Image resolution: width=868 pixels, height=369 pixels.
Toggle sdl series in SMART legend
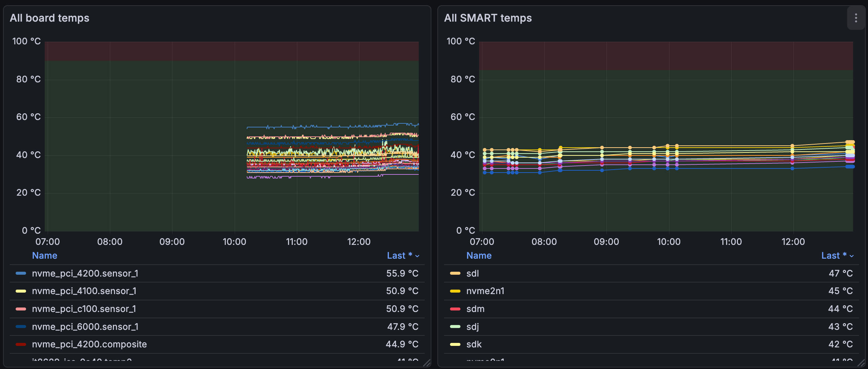pos(472,274)
